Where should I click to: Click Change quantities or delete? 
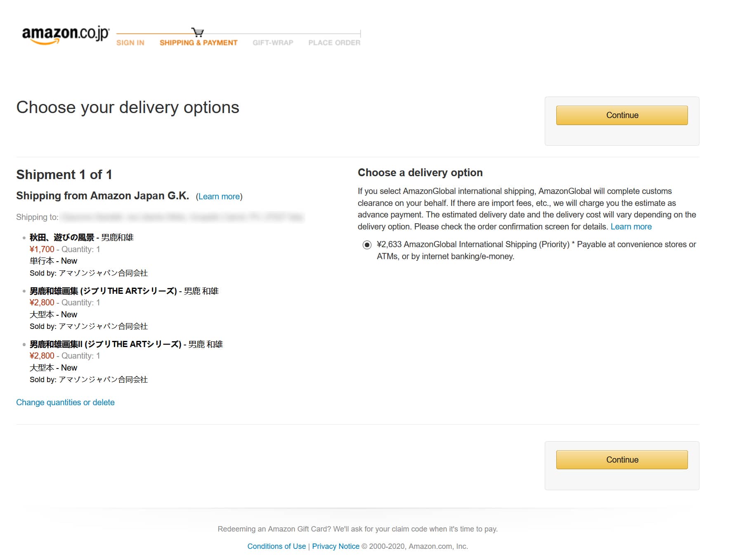point(65,402)
